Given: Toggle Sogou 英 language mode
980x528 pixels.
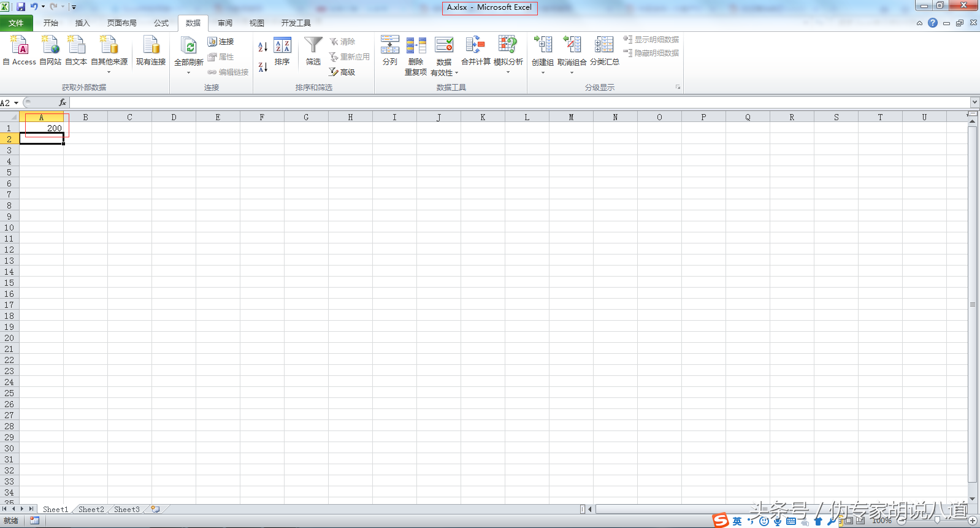Looking at the screenshot, I should (x=737, y=521).
